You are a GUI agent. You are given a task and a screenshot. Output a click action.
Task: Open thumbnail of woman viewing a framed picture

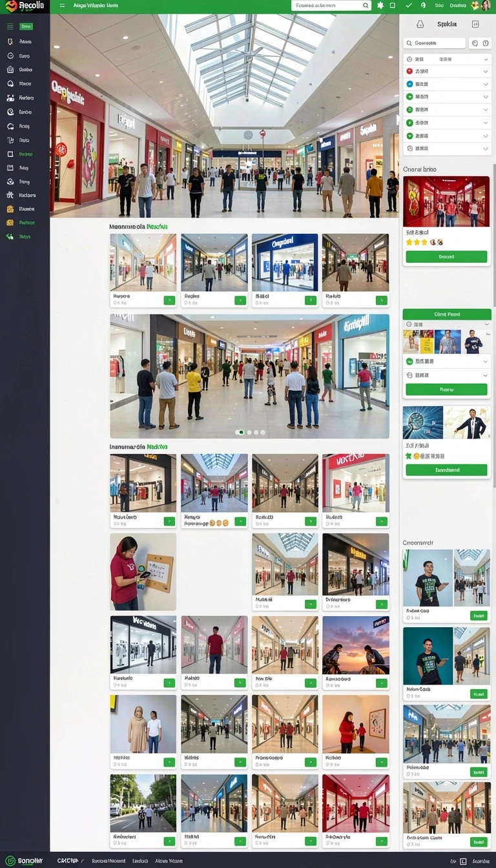[x=356, y=724]
